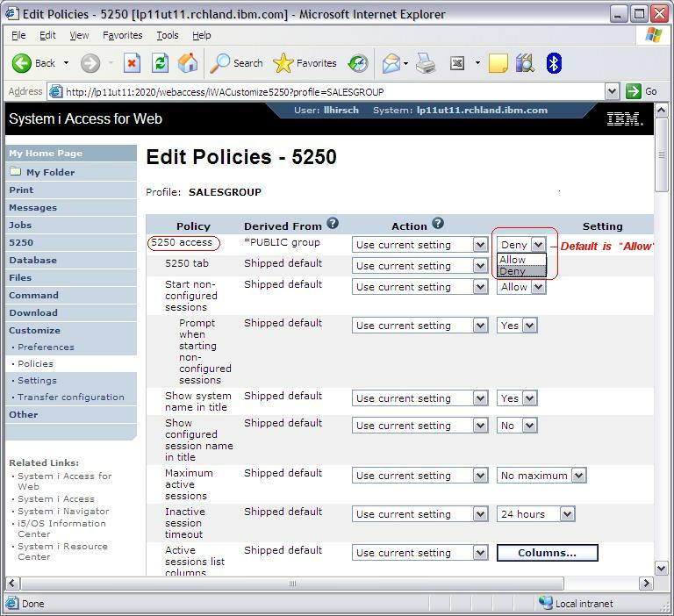Click the Columns... button
The height and width of the screenshot is (616, 674).
548,553
